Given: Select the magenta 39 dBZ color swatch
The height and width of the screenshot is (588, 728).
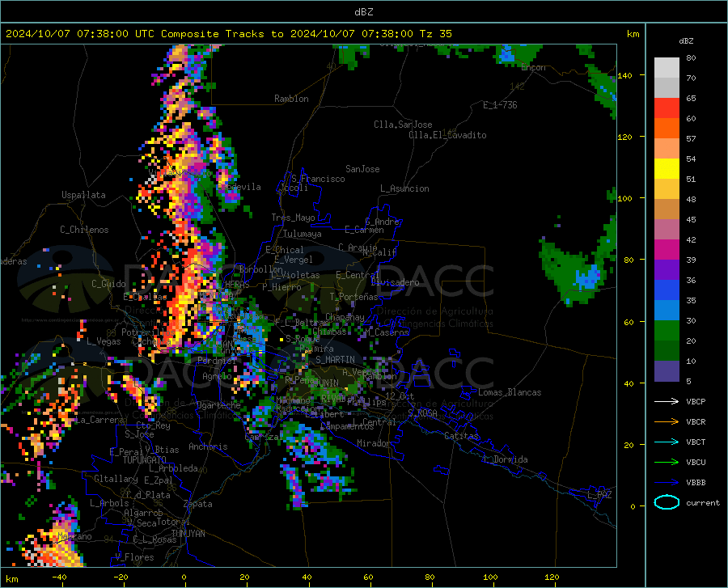Looking at the screenshot, I should tap(667, 250).
